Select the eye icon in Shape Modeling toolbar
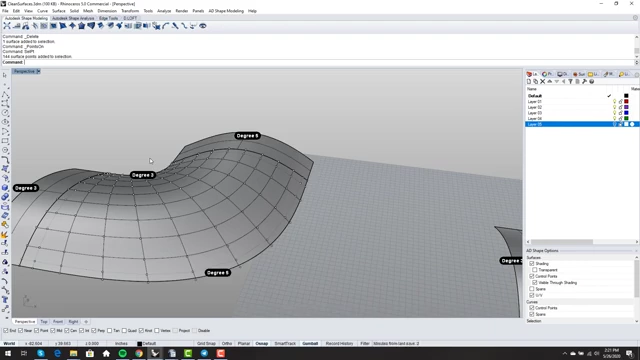The width and height of the screenshot is (640, 360). coord(202,26)
